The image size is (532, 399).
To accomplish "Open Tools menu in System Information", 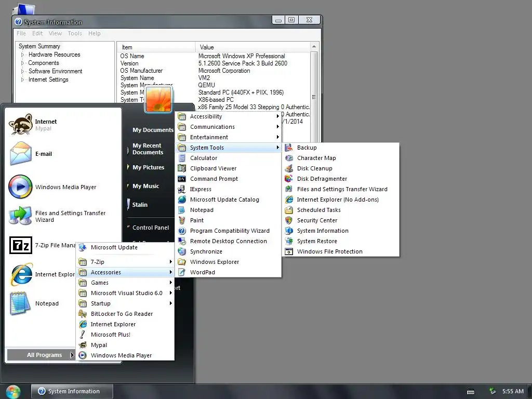I will point(75,33).
